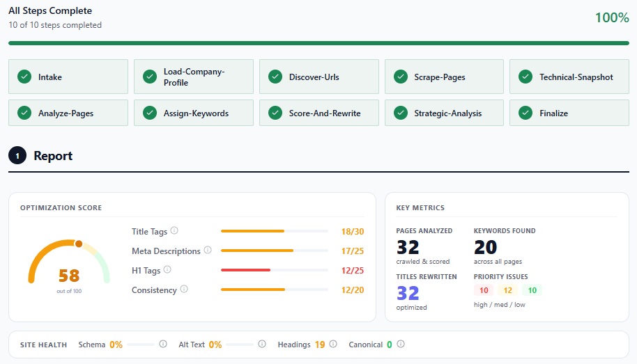Select the Scrape-Pages step label
The height and width of the screenshot is (364, 637).
[440, 77]
